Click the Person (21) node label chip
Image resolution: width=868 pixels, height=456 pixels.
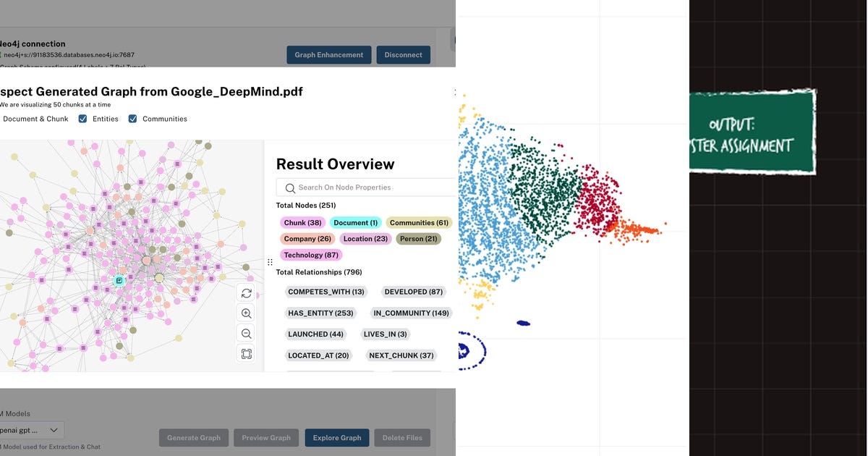tap(418, 238)
